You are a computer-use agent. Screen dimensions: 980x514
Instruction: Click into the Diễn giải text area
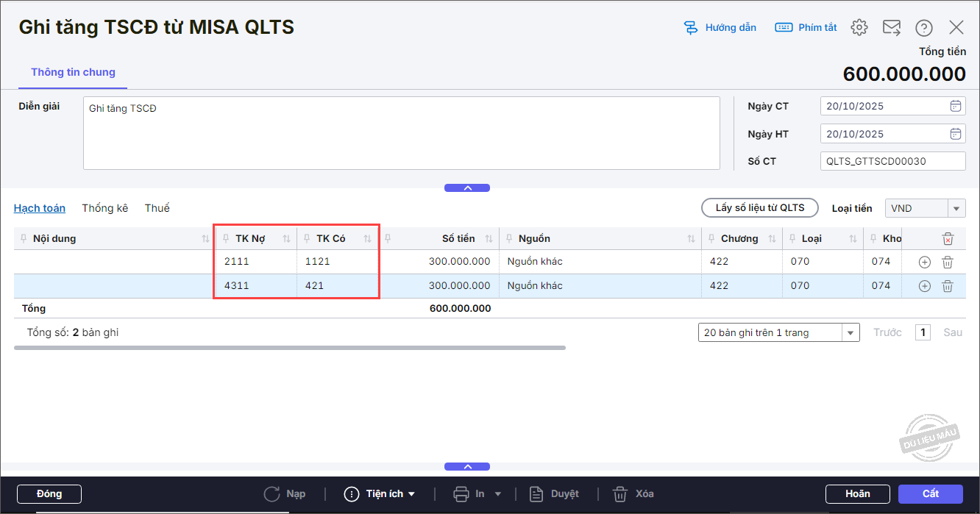401,133
